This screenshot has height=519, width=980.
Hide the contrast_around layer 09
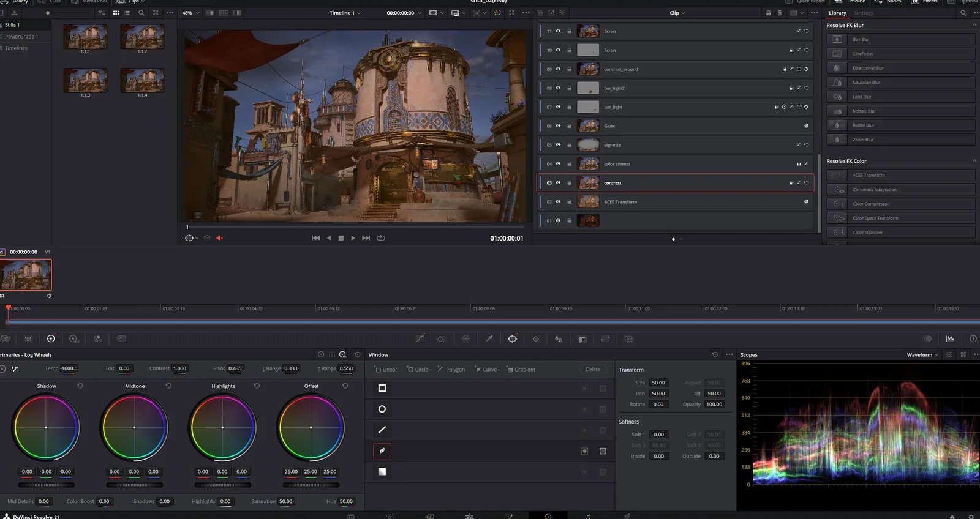pos(558,69)
